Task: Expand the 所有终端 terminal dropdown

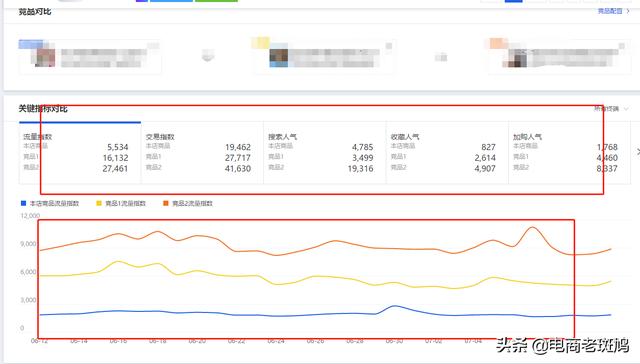Action: [x=611, y=109]
